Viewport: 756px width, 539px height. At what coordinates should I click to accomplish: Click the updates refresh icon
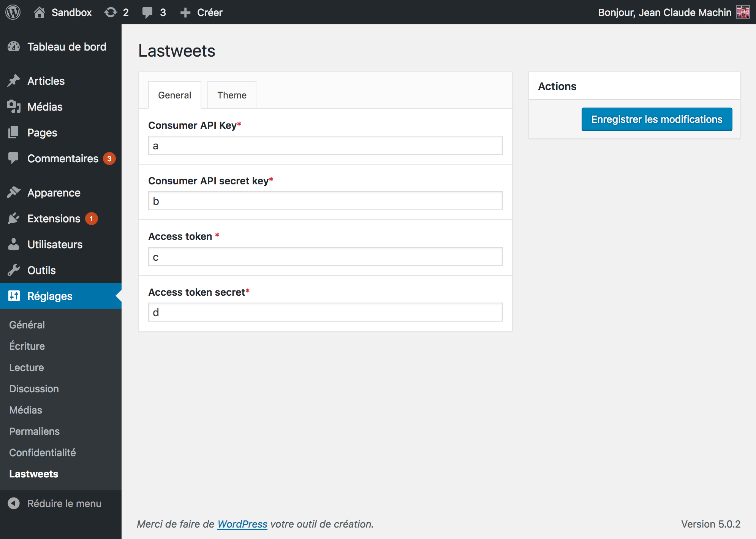[x=111, y=12]
